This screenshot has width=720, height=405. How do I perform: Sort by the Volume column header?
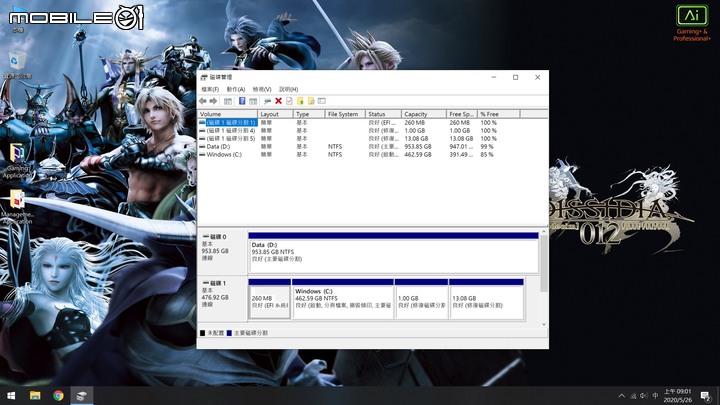(227, 114)
